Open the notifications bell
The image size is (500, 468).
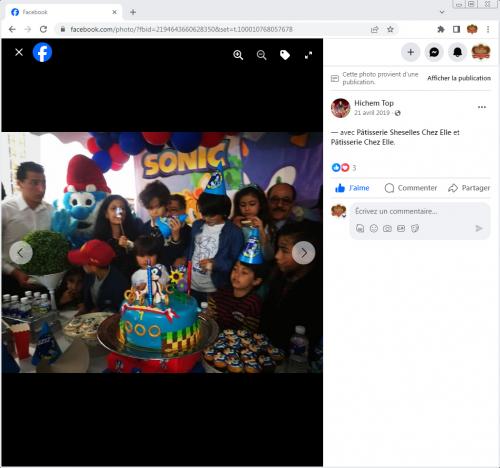tap(458, 52)
